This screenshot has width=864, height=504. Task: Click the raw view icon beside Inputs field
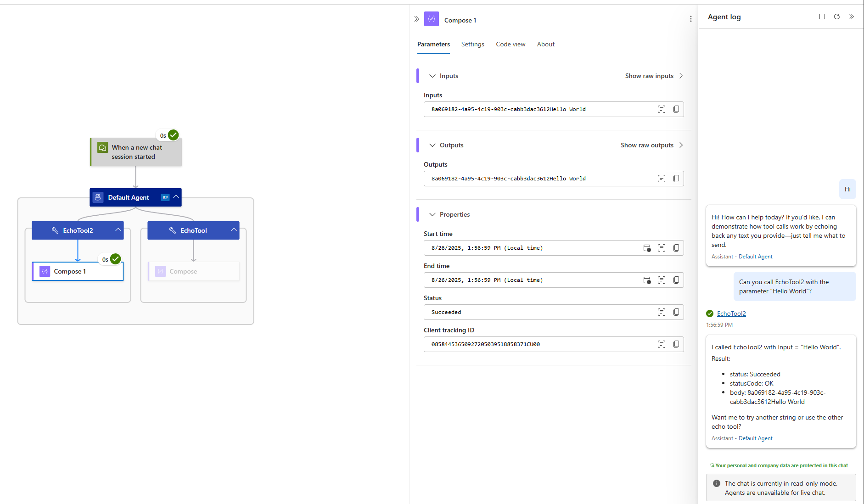662,109
